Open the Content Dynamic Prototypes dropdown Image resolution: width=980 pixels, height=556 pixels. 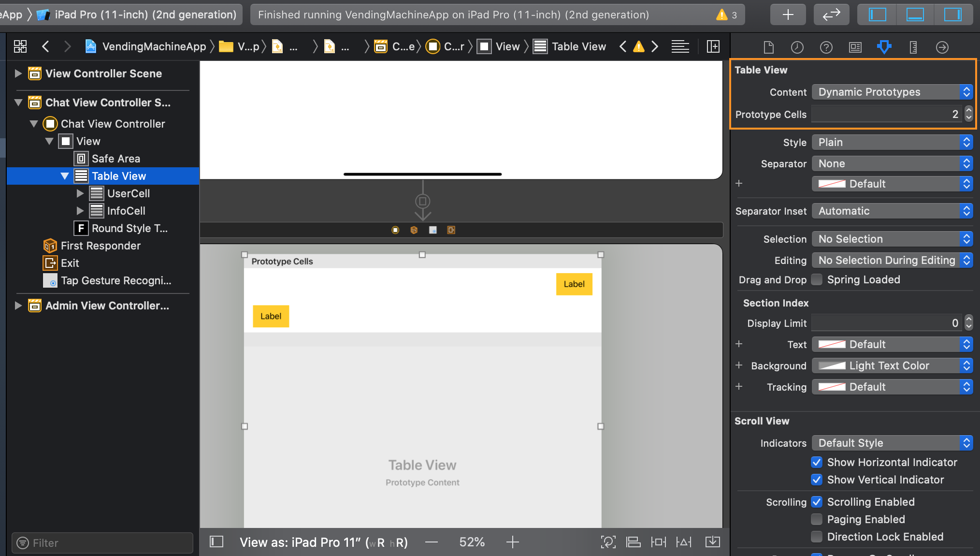click(x=892, y=92)
